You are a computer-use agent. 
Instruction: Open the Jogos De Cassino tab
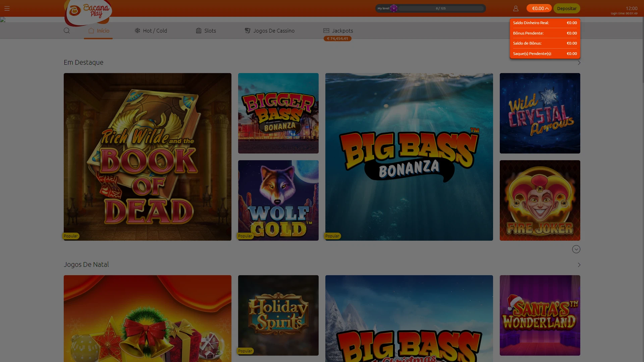(x=270, y=31)
